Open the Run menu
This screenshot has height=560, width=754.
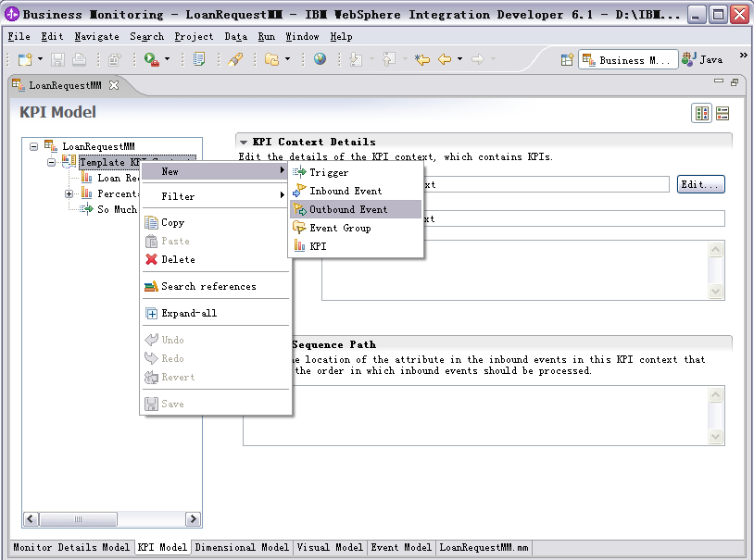click(x=267, y=36)
